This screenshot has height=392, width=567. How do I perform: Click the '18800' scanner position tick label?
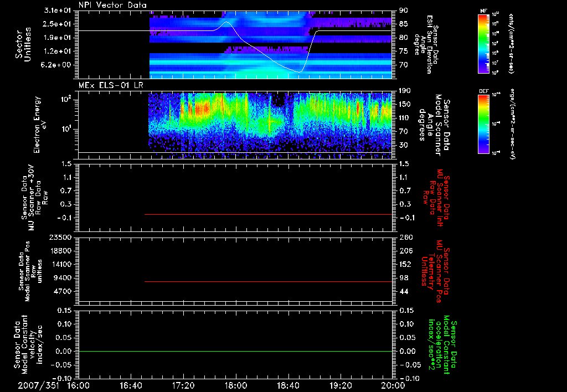coord(60,251)
